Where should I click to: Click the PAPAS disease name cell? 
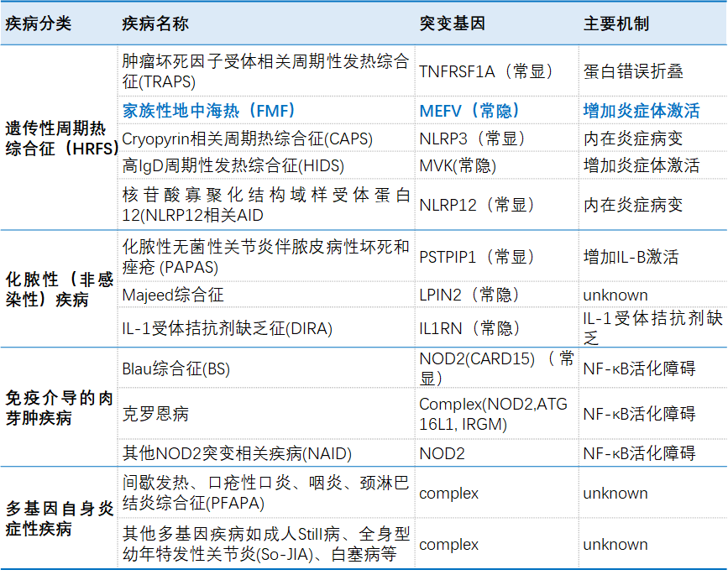click(x=266, y=257)
